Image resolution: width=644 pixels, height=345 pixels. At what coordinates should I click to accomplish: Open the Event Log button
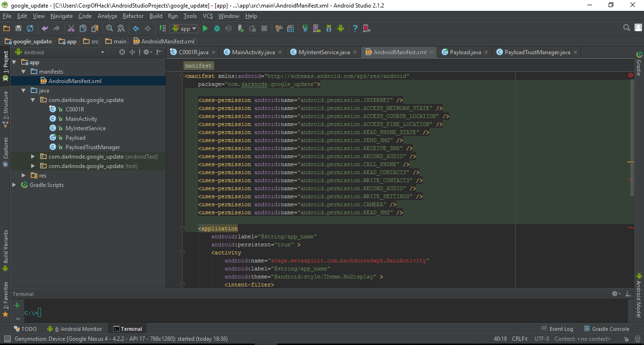coord(557,329)
